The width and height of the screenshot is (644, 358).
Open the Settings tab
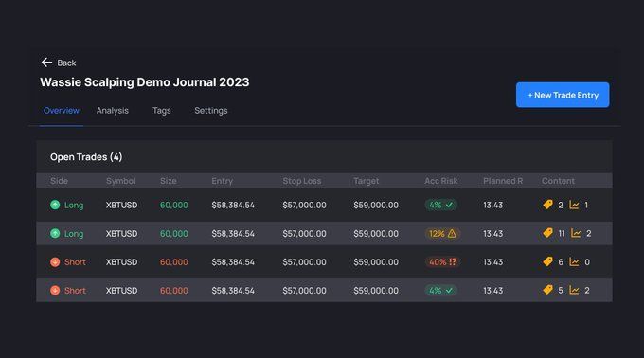coord(211,111)
